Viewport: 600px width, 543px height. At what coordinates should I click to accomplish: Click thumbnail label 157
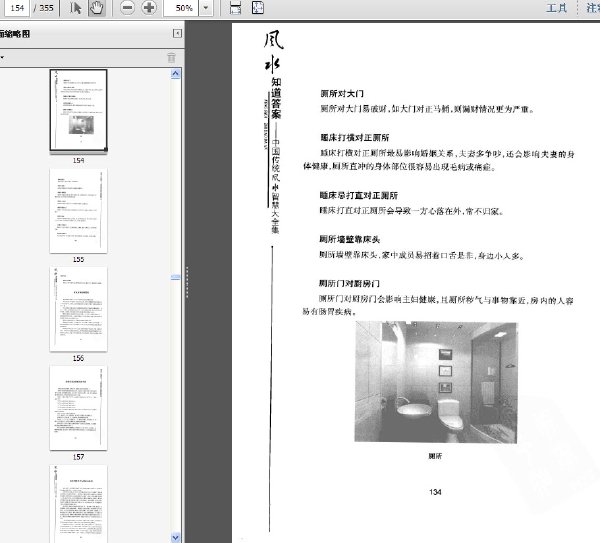tap(78, 457)
